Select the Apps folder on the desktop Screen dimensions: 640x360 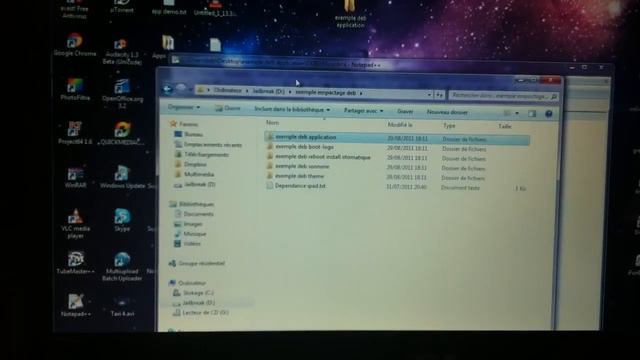[x=167, y=47]
